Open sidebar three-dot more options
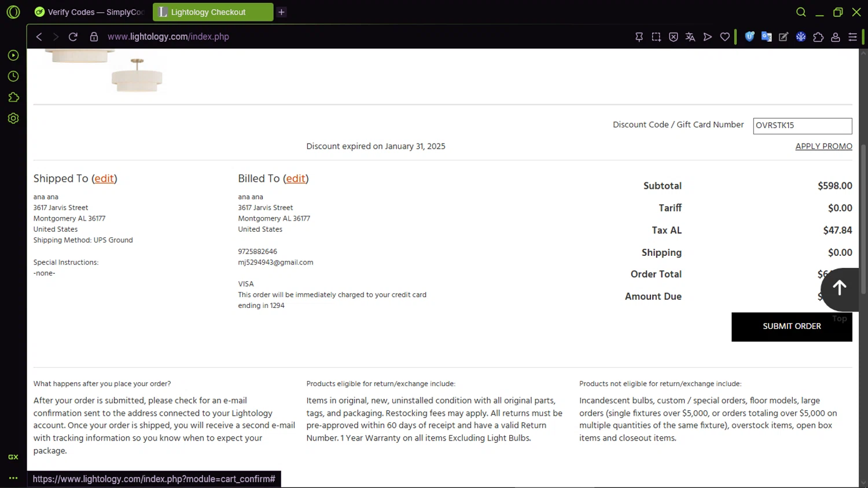The width and height of the screenshot is (868, 488). click(13, 478)
